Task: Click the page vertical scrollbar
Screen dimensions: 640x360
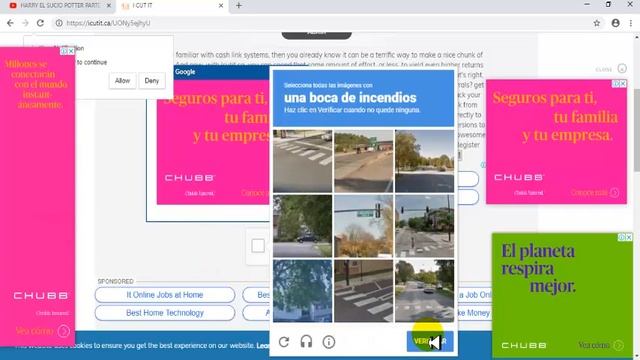Action: (x=636, y=131)
